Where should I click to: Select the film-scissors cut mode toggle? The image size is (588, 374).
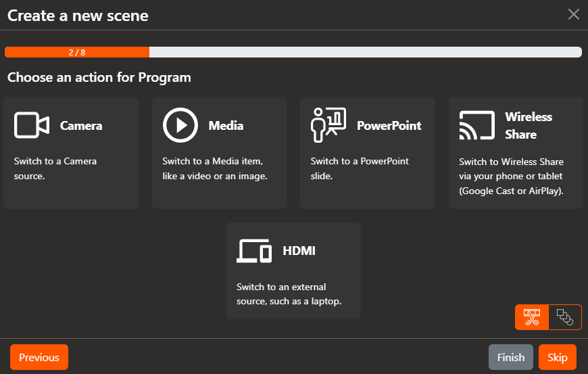click(x=532, y=317)
